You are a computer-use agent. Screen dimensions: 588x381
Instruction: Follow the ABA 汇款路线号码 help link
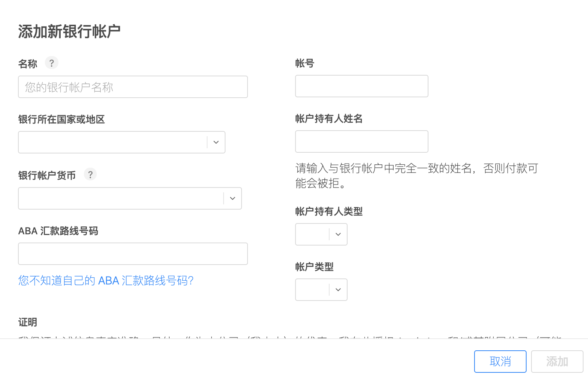(x=106, y=281)
